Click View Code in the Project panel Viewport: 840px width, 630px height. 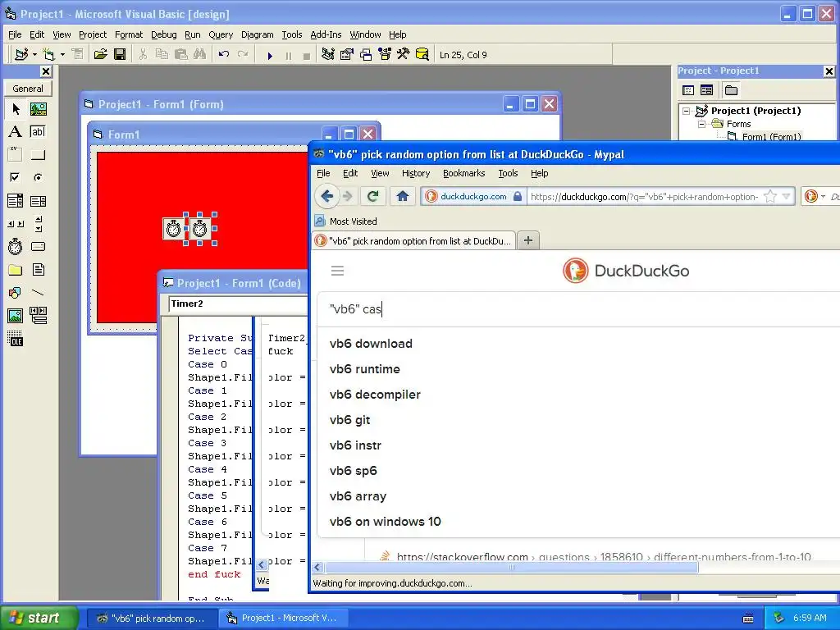click(x=688, y=90)
